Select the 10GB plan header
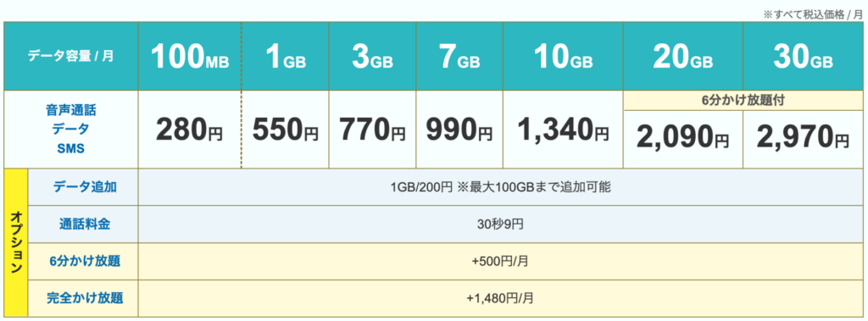 (564, 57)
